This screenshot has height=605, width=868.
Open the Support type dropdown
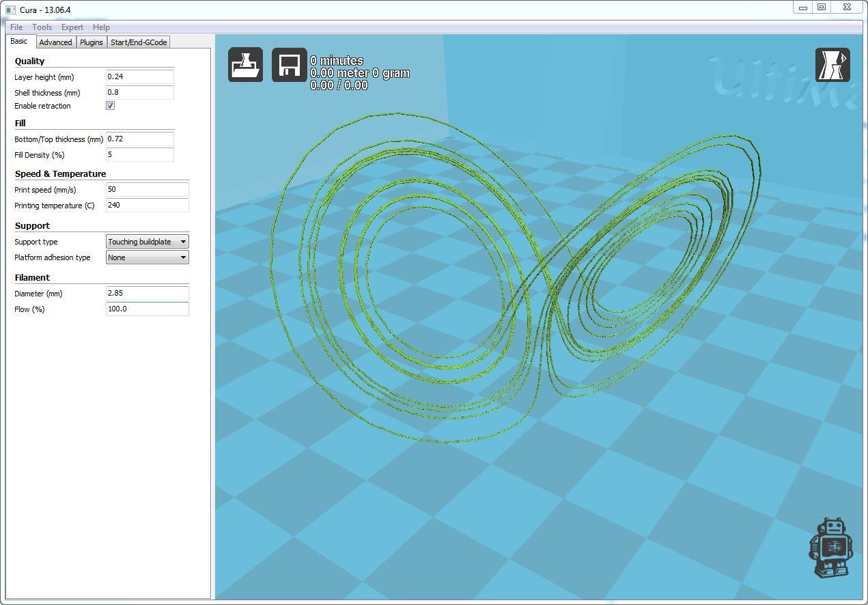pos(148,242)
